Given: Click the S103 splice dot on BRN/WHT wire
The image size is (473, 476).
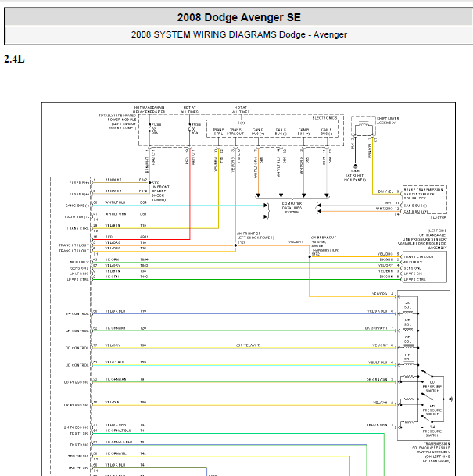Looking at the screenshot, I should point(149,182).
